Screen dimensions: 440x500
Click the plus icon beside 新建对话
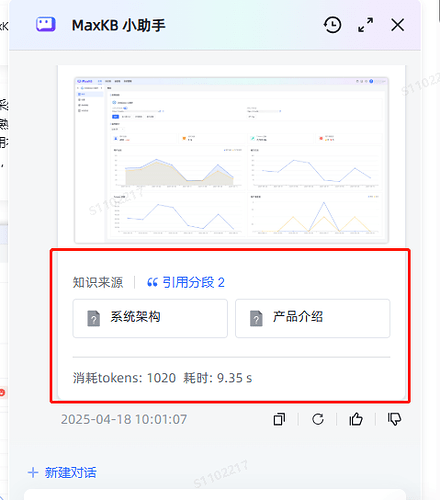pos(33,472)
